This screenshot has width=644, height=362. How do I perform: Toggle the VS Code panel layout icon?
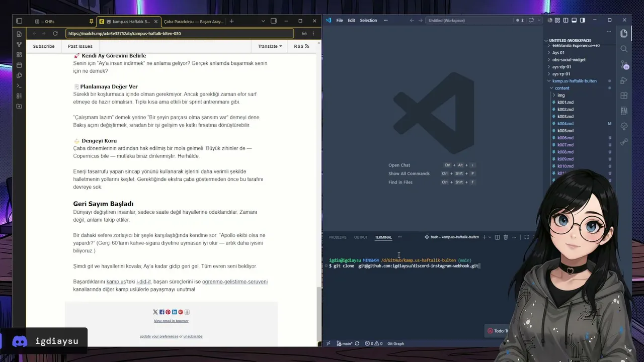[574, 21]
